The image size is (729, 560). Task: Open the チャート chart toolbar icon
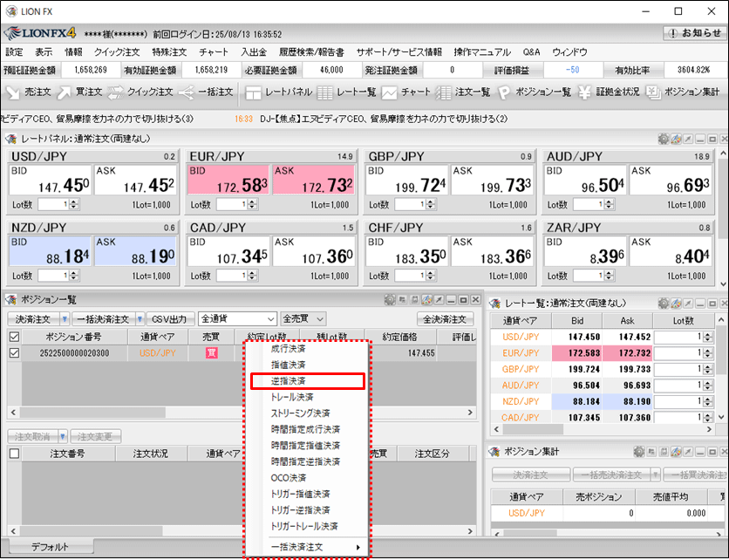click(x=406, y=92)
